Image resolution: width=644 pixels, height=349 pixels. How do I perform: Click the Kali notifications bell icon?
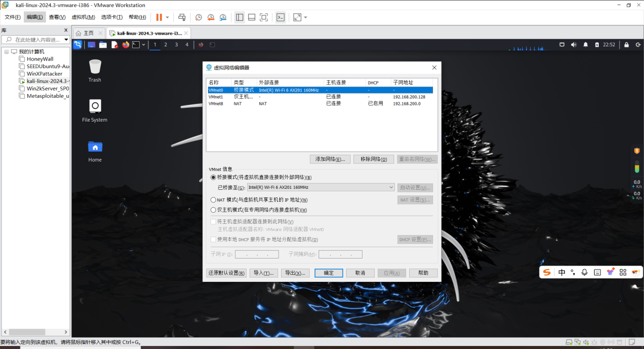[x=586, y=45]
